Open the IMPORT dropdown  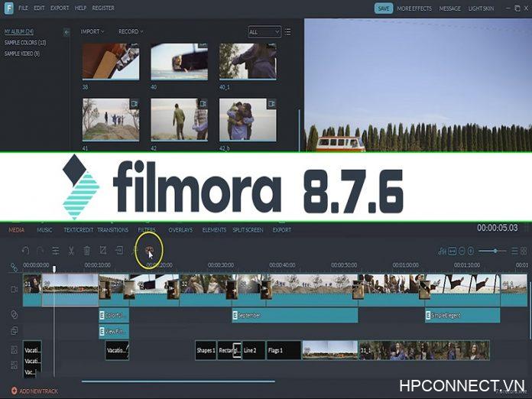pyautogui.click(x=92, y=31)
